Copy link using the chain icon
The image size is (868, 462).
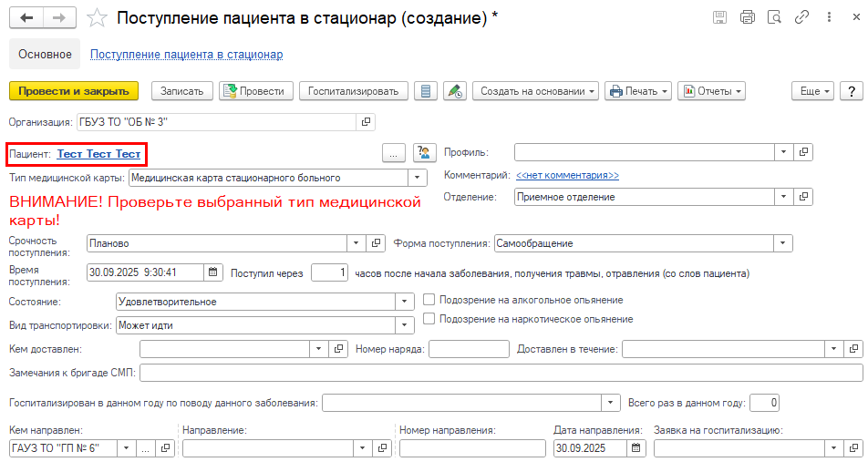[x=801, y=17]
